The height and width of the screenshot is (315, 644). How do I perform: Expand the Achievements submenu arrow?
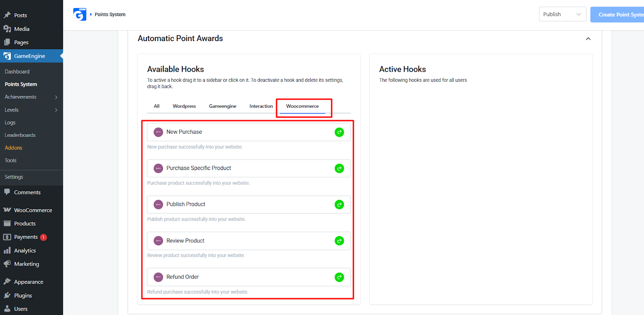[56, 97]
